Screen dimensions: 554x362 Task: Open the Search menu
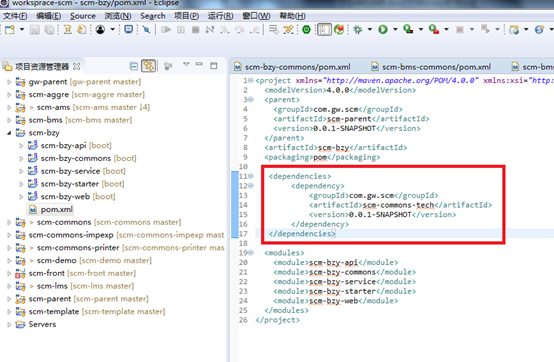tap(153, 16)
